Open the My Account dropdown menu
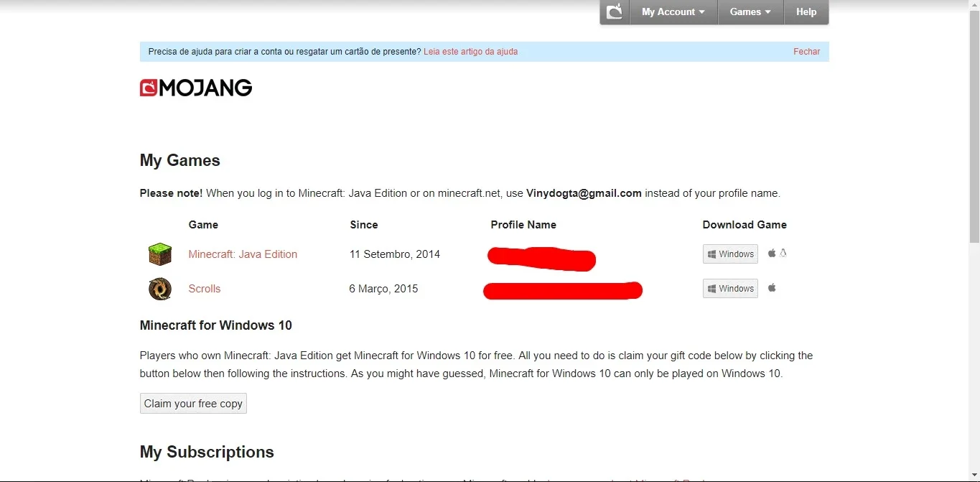 (x=673, y=11)
